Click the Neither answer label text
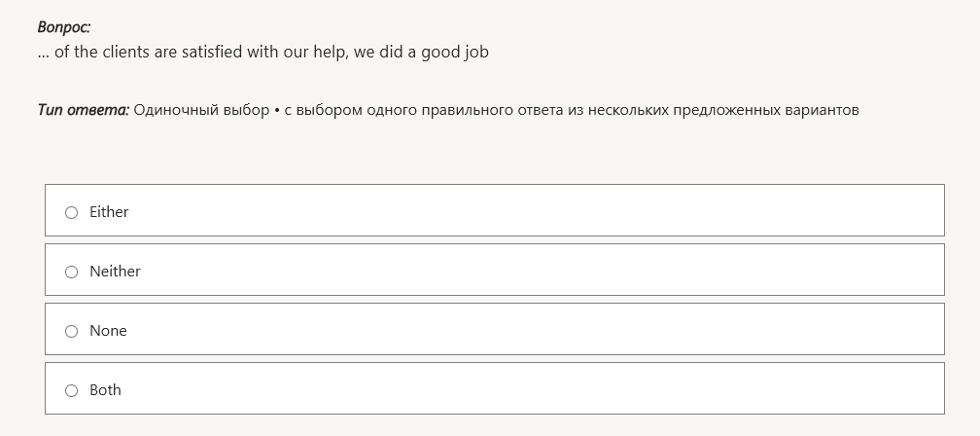Screen dimensions: 980x436 (115, 272)
